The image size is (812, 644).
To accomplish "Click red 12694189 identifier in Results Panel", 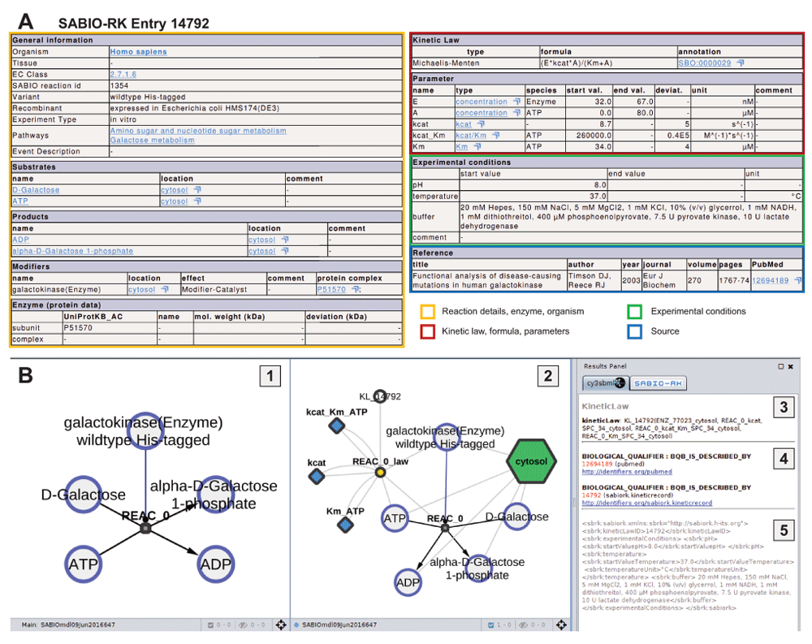I will point(597,465).
